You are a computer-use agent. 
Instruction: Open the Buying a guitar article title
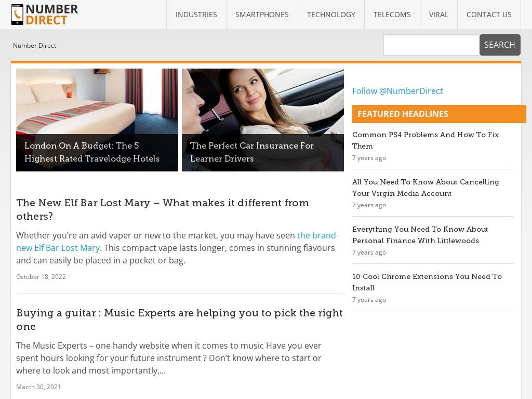[x=179, y=320]
